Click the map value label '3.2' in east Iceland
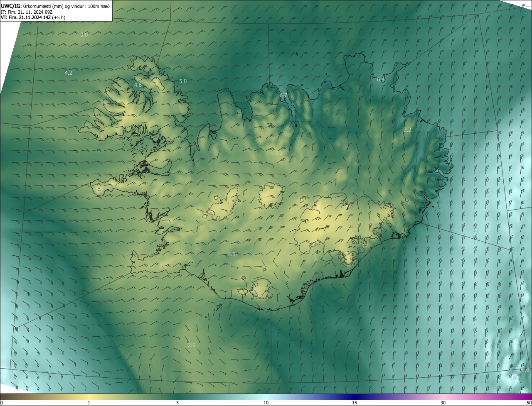Image resolution: width=532 pixels, height=406 pixels. pos(407,130)
